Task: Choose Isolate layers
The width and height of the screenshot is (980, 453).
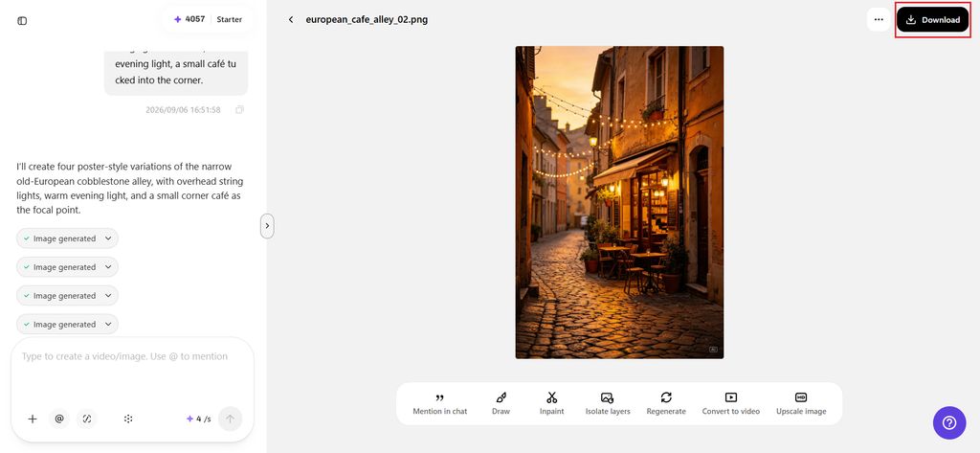Action: (x=607, y=403)
